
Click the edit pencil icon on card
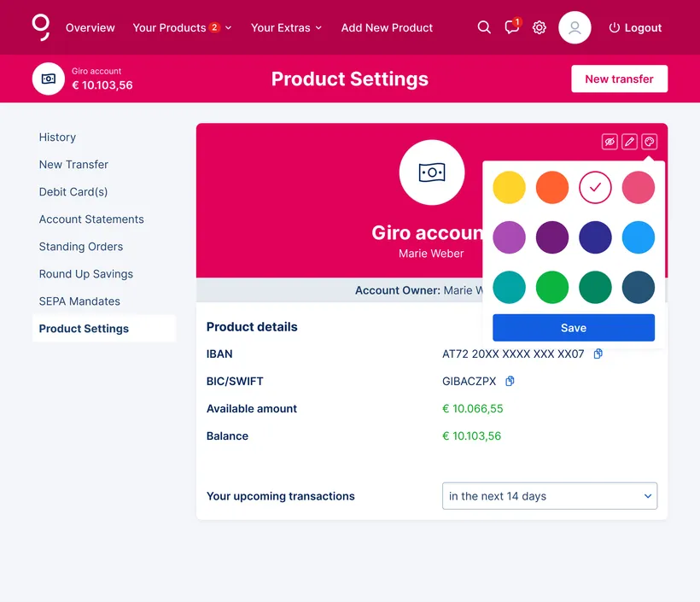point(629,142)
